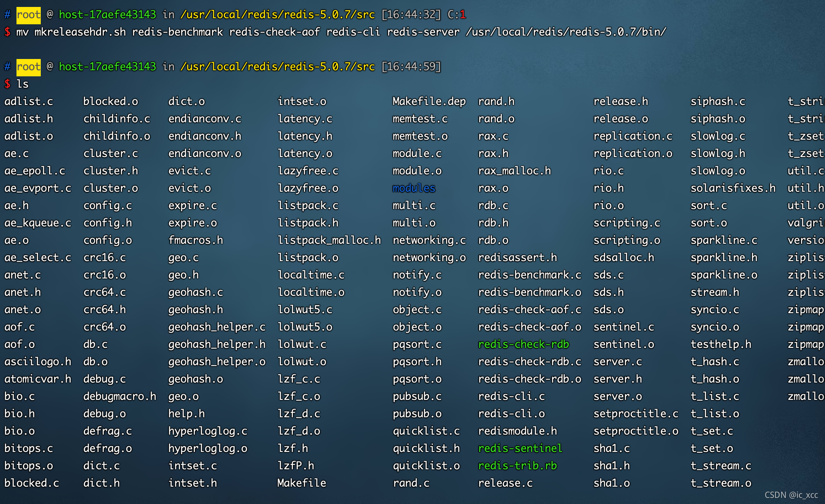
Task: Click the geohash_helper.c file name
Action: (x=217, y=327)
